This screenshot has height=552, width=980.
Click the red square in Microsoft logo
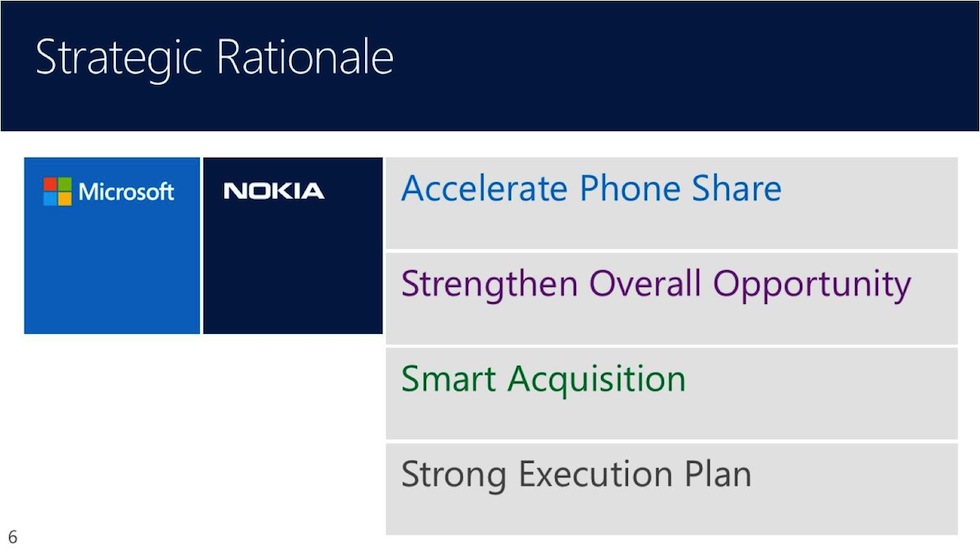51,184
